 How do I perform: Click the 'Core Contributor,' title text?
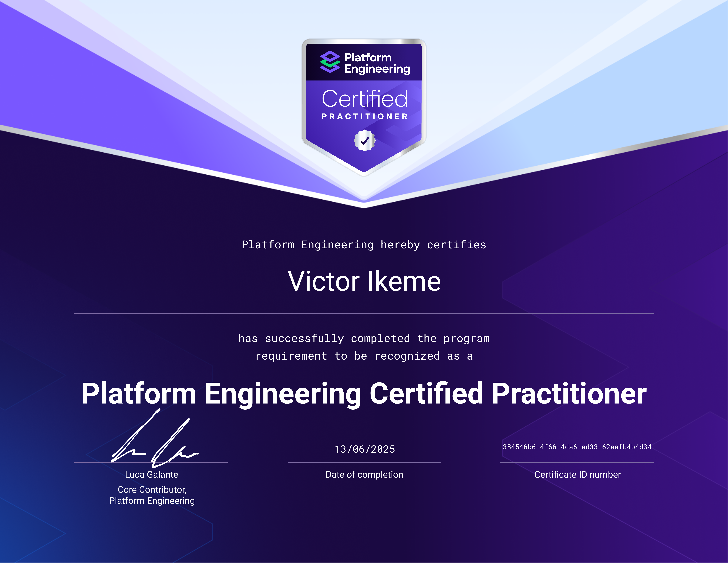[x=152, y=490]
